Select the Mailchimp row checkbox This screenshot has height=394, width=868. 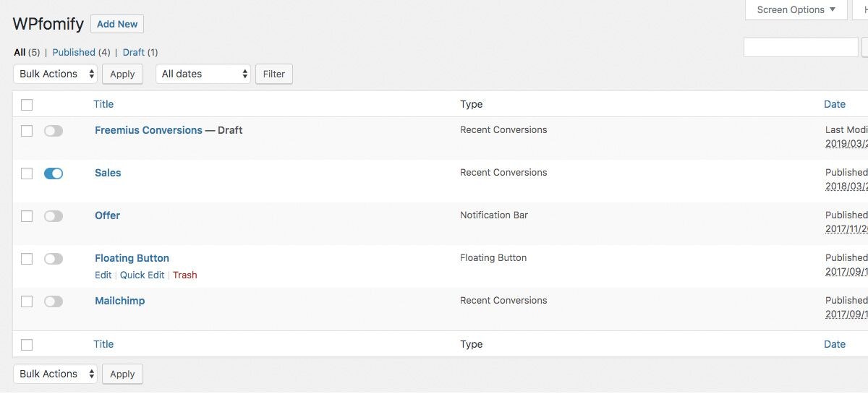pos(27,301)
